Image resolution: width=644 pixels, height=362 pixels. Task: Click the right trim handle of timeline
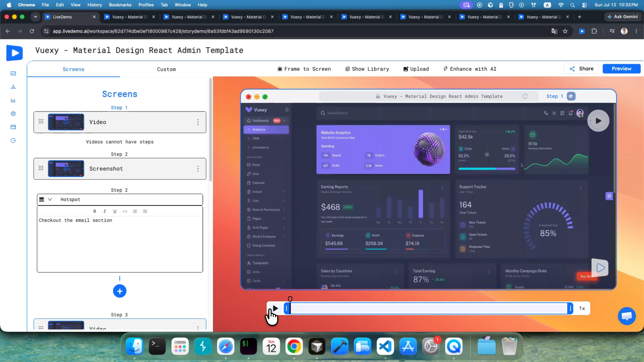coord(570,309)
